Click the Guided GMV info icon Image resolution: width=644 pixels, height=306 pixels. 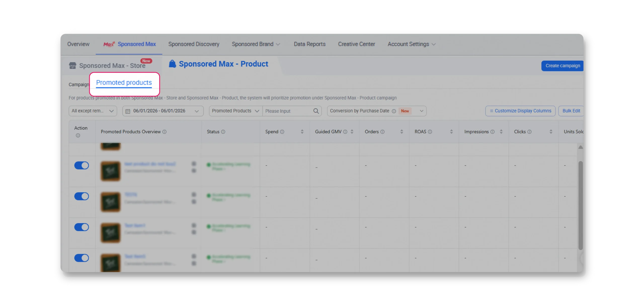coord(345,132)
